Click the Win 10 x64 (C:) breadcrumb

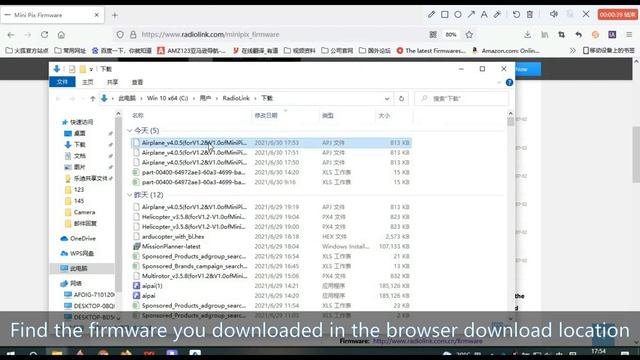167,98
